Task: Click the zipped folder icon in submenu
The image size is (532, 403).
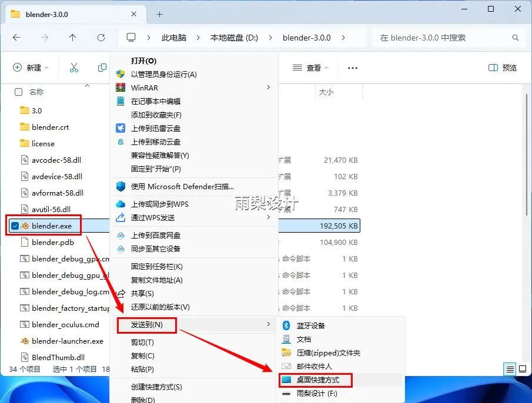Action: 286,352
